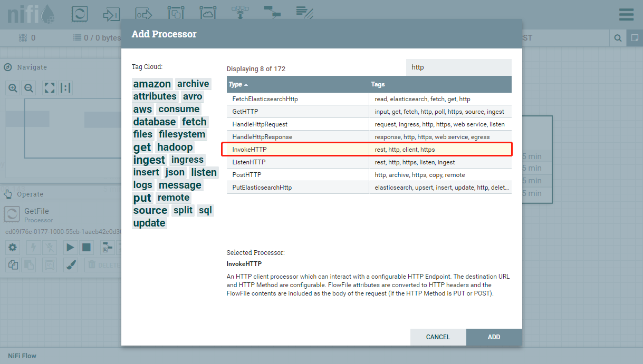Select the Funnel toolbar icon
The image size is (643, 364).
240,14
